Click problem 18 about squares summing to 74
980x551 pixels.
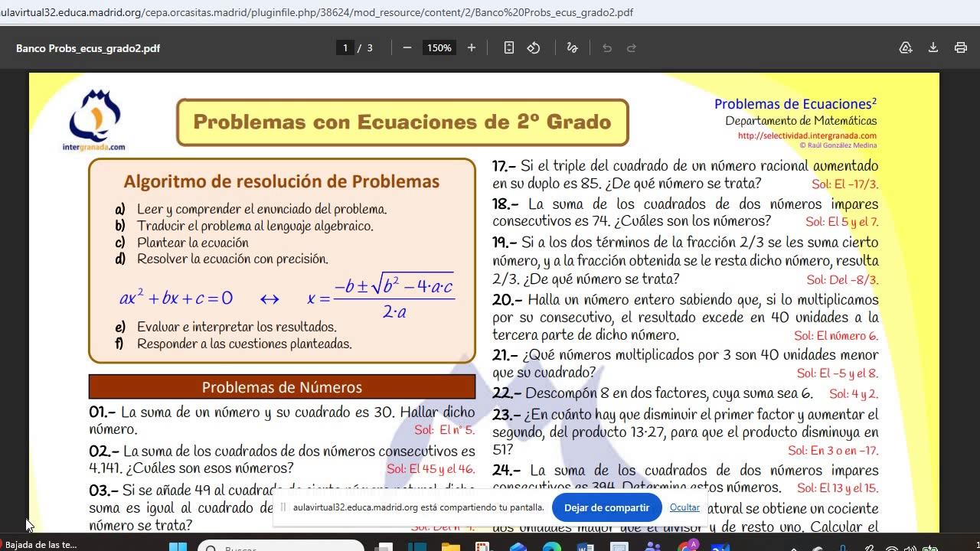tap(685, 213)
